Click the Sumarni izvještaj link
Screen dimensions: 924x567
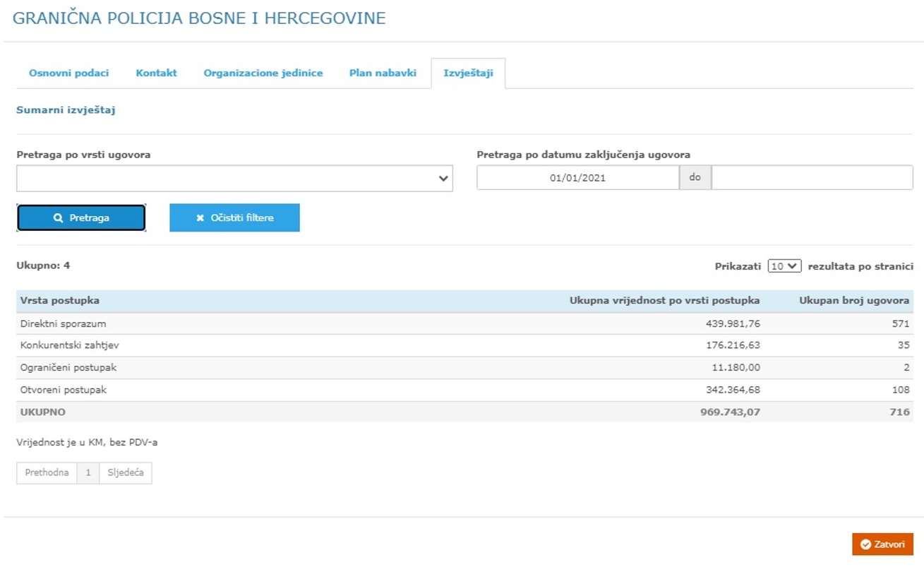pyautogui.click(x=66, y=110)
